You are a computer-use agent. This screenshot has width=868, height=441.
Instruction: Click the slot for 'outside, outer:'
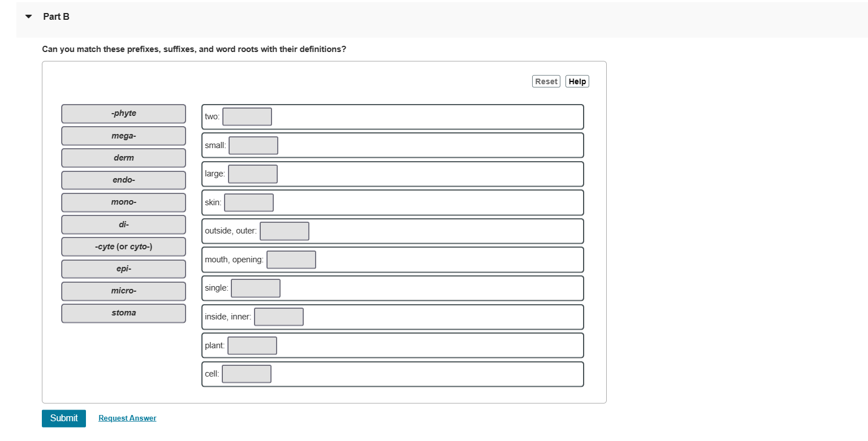pos(284,231)
